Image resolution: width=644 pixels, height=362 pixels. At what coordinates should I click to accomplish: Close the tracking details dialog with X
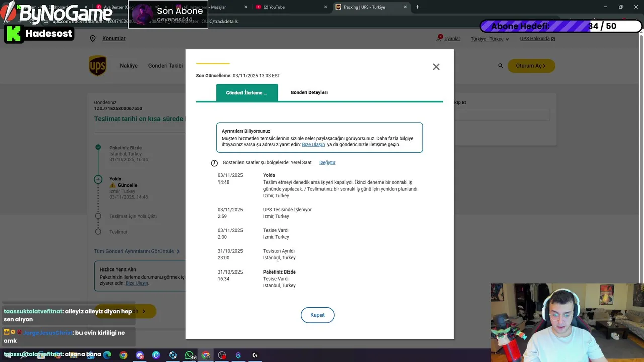(x=436, y=67)
